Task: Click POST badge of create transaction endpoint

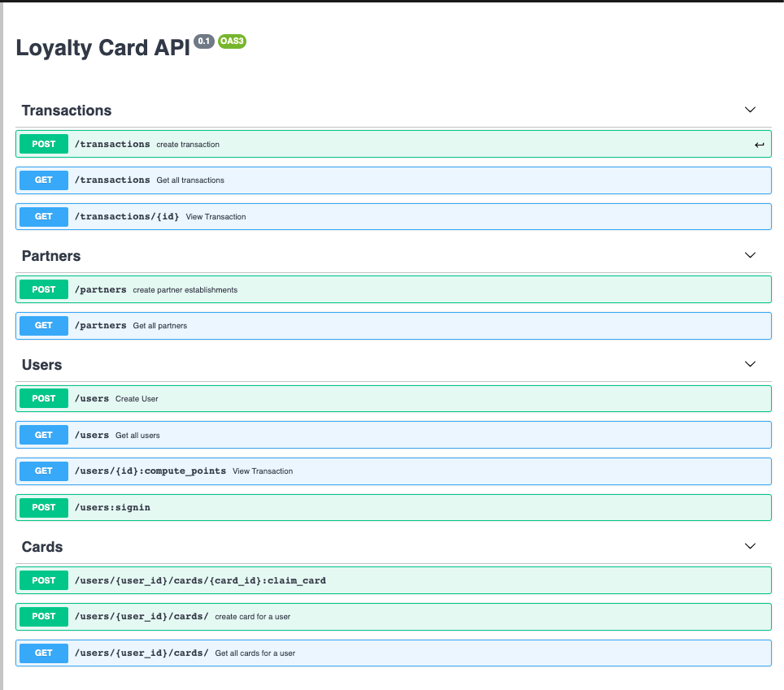Action: point(43,144)
